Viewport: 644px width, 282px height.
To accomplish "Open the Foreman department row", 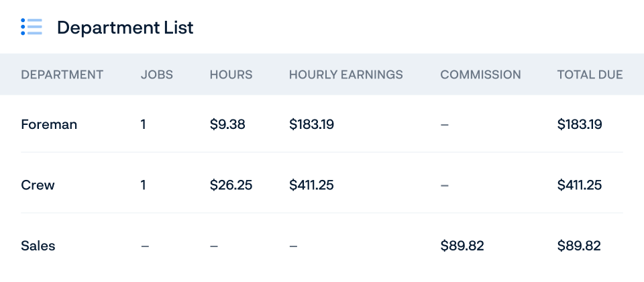I will pyautogui.click(x=322, y=124).
